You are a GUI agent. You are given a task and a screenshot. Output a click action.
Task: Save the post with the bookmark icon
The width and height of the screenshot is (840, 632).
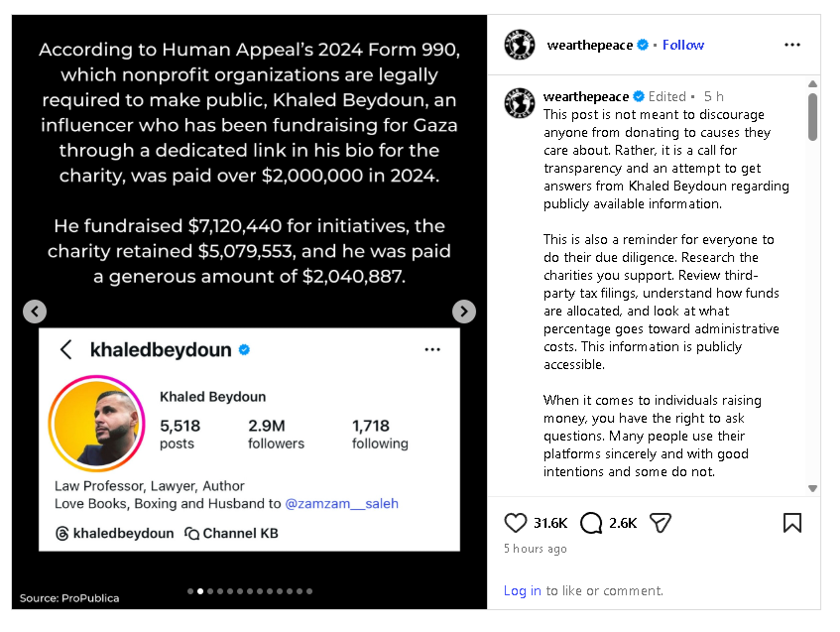(792, 523)
